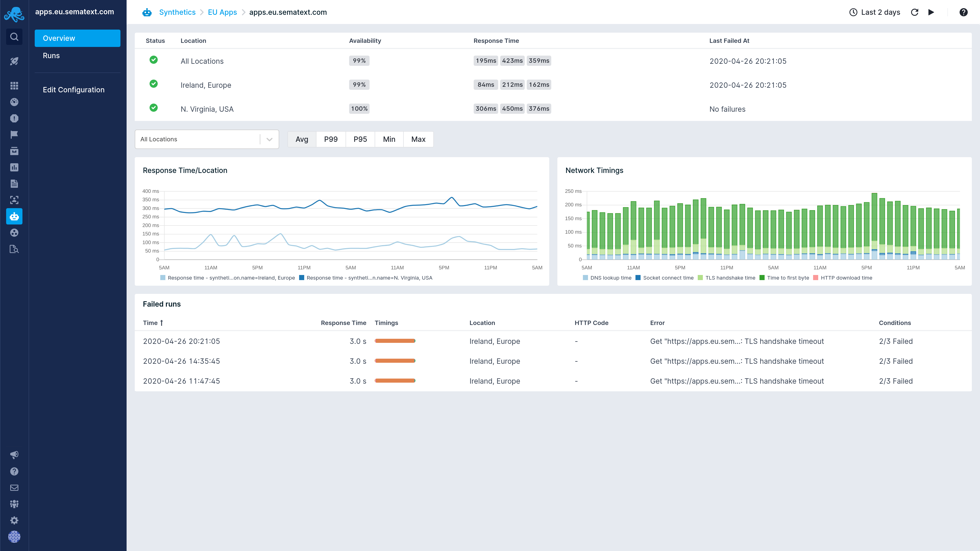Select the P99 response time toggle

pos(330,139)
